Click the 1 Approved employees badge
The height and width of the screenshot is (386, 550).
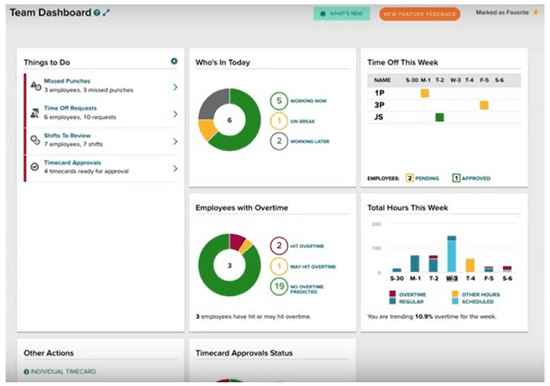[x=456, y=178]
